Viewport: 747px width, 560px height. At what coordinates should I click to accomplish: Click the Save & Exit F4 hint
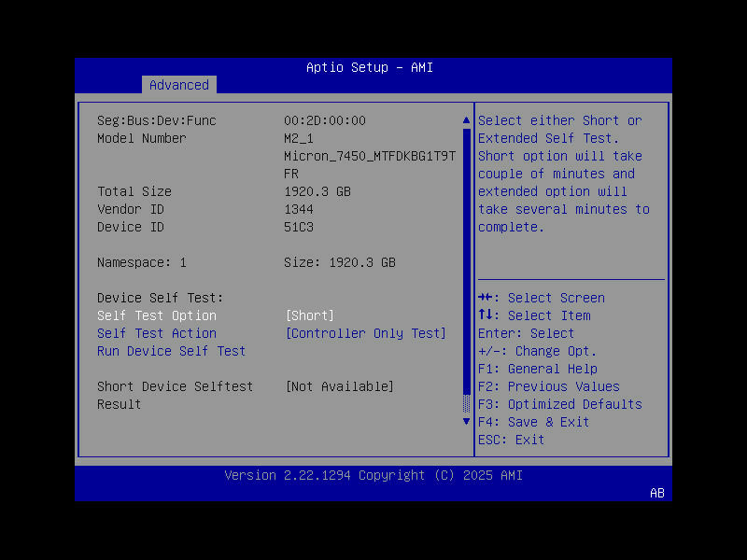point(548,422)
